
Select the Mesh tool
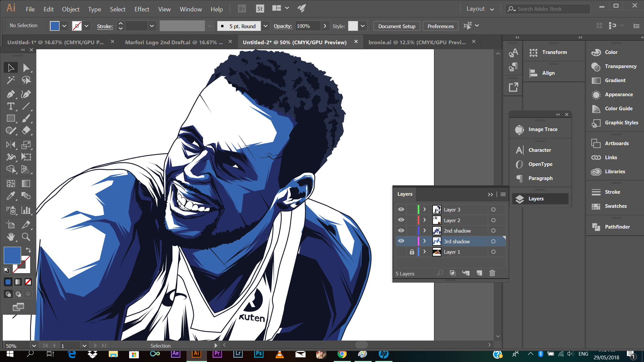[11, 183]
